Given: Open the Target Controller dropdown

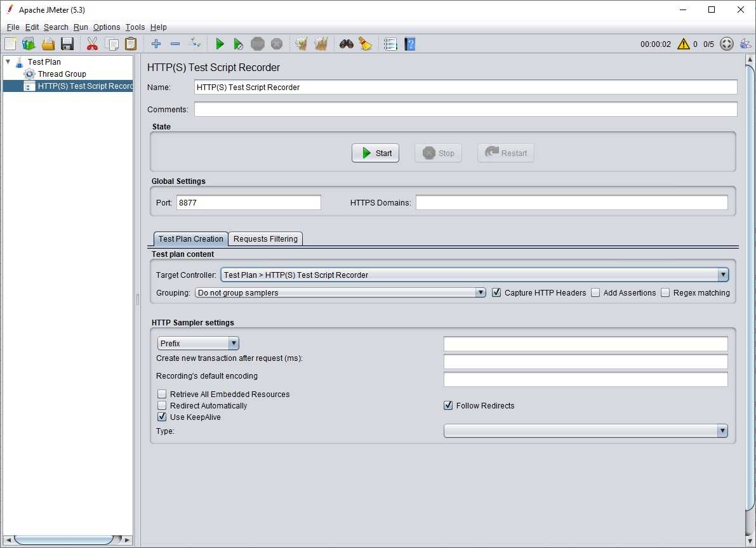Looking at the screenshot, I should click(722, 275).
